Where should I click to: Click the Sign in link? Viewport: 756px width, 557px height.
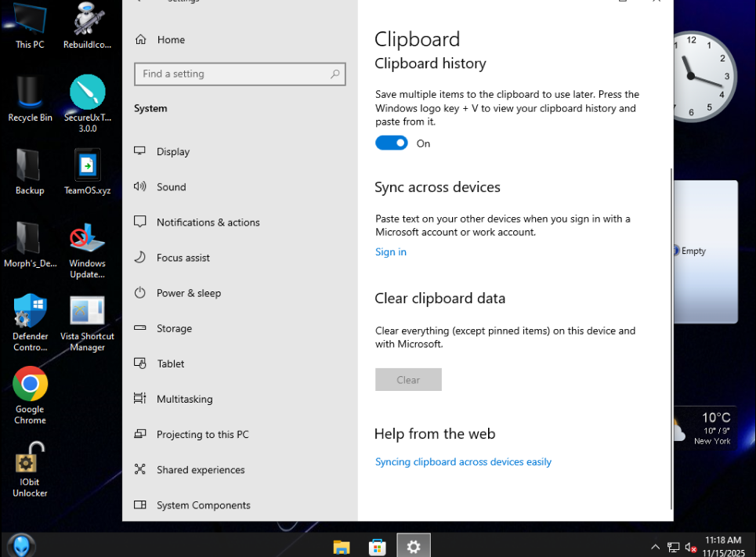(x=390, y=252)
